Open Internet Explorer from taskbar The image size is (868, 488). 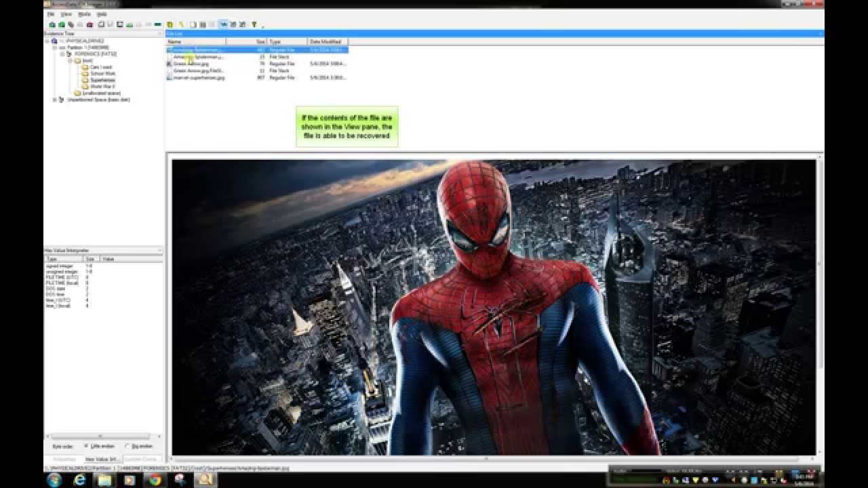pos(80,480)
